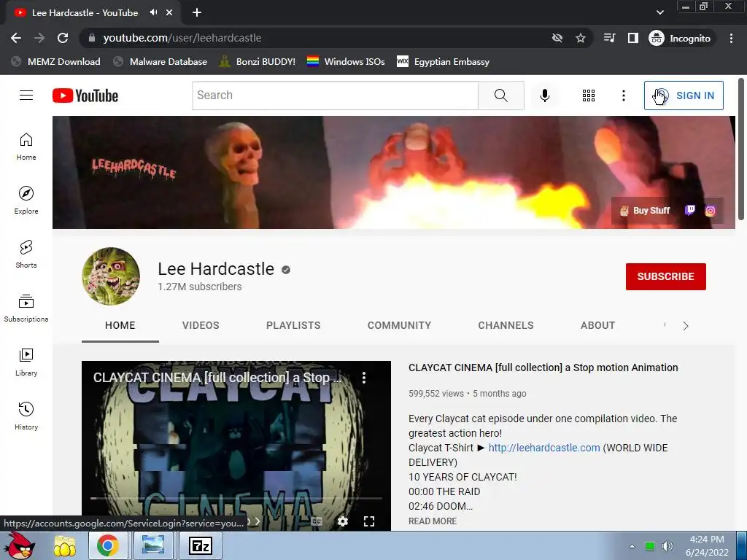Switch to the CHANNELS tab
Viewport: 747px width, 560px height.
point(506,325)
